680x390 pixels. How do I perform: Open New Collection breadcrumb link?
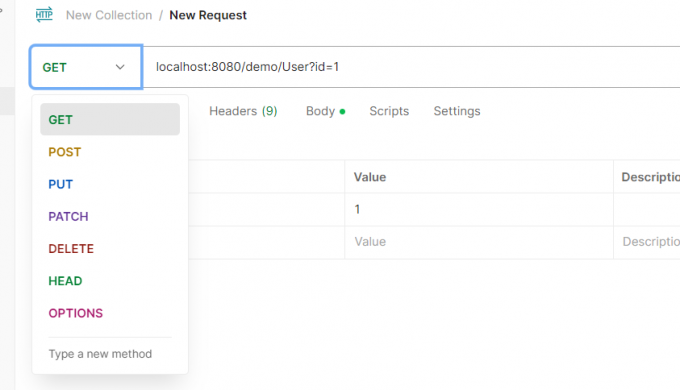(109, 15)
